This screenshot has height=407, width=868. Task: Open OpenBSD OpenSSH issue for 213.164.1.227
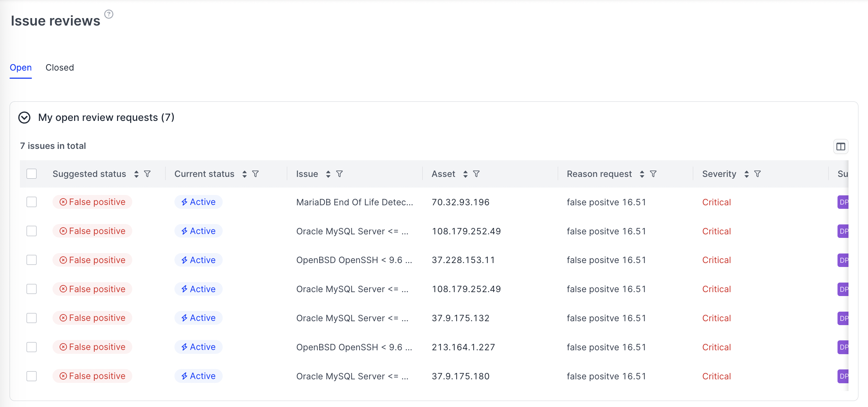354,347
